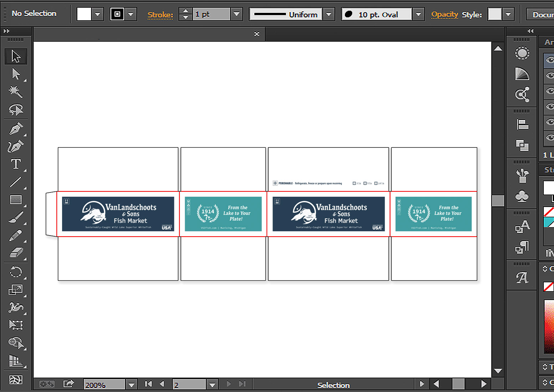Pick the Lasso tool
Viewport: 554px width, 392px height.
click(16, 110)
